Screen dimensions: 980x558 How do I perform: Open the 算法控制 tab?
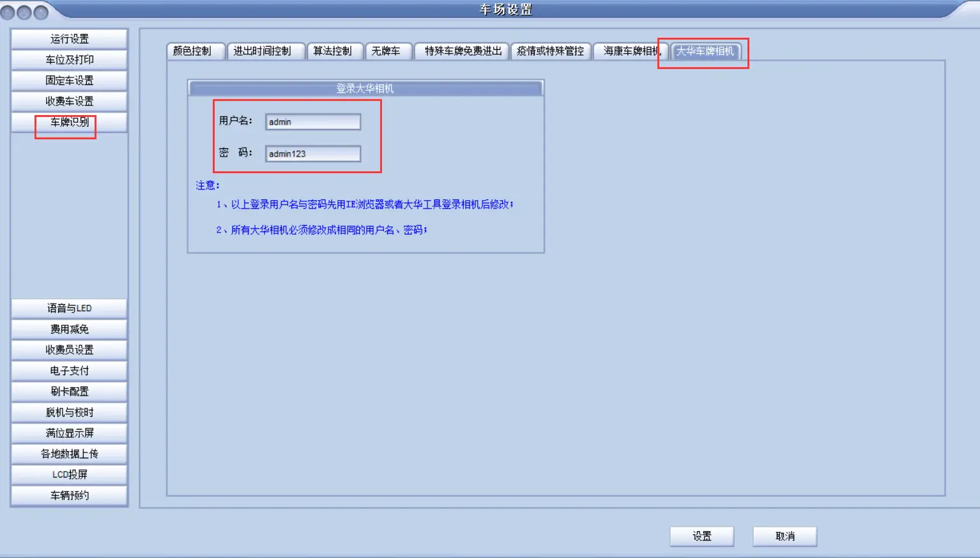[x=333, y=51]
